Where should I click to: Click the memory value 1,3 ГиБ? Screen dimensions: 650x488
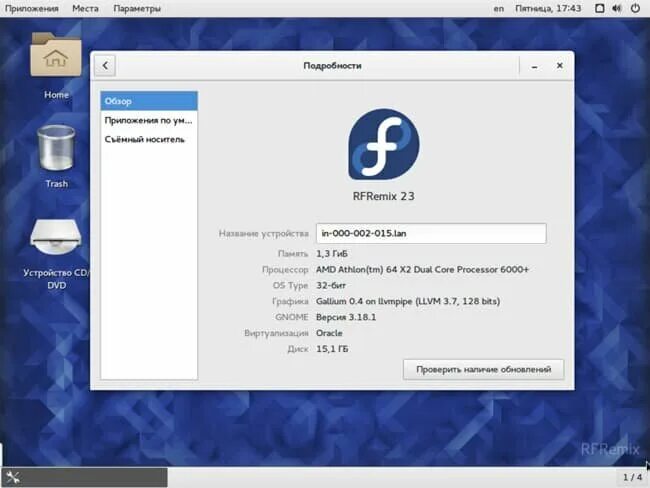(x=332, y=254)
